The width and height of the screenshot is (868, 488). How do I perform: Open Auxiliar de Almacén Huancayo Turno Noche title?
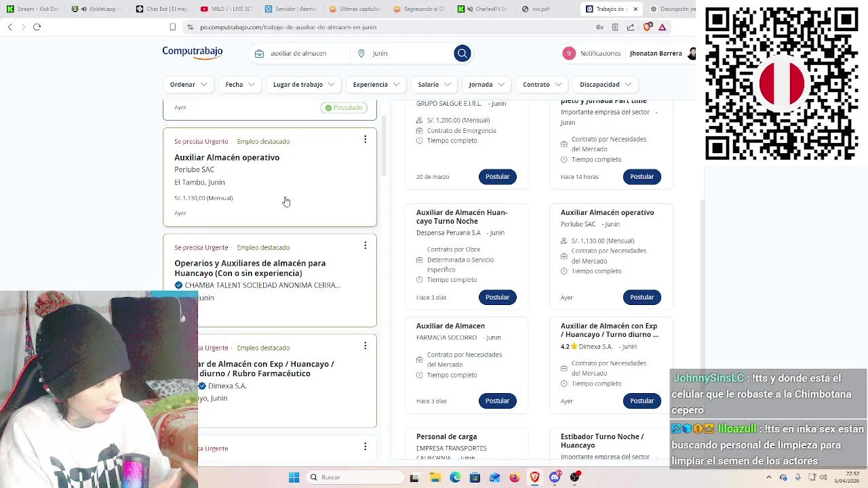[x=462, y=217]
